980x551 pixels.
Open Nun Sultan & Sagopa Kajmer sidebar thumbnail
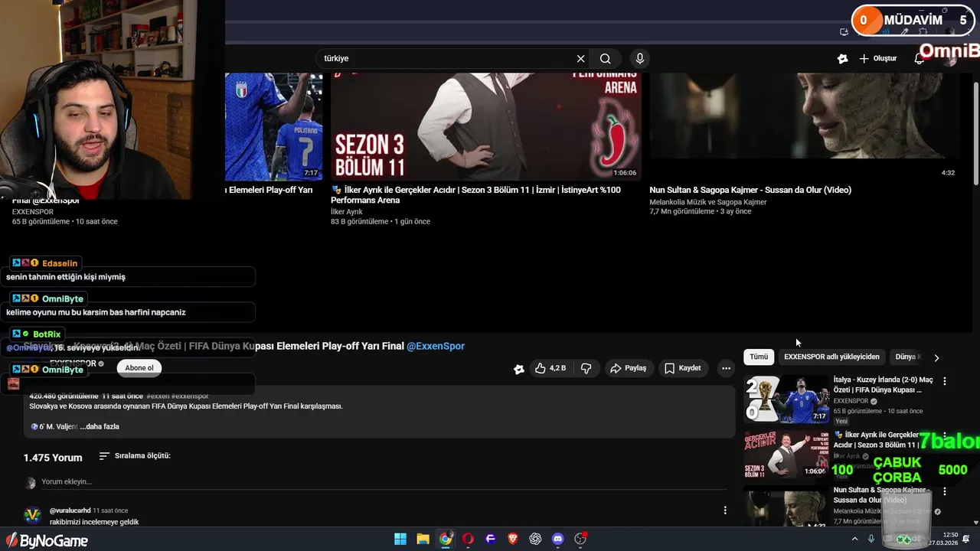pyautogui.click(x=786, y=505)
